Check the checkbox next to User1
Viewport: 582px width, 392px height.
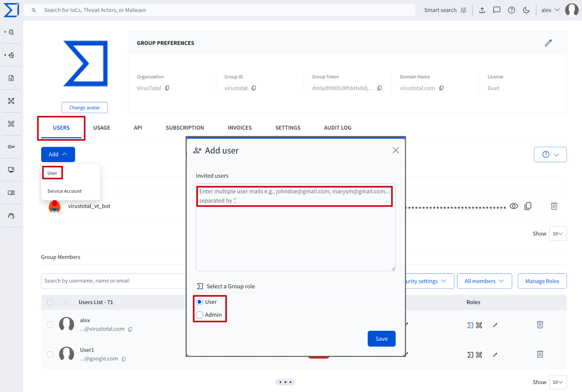coord(50,354)
